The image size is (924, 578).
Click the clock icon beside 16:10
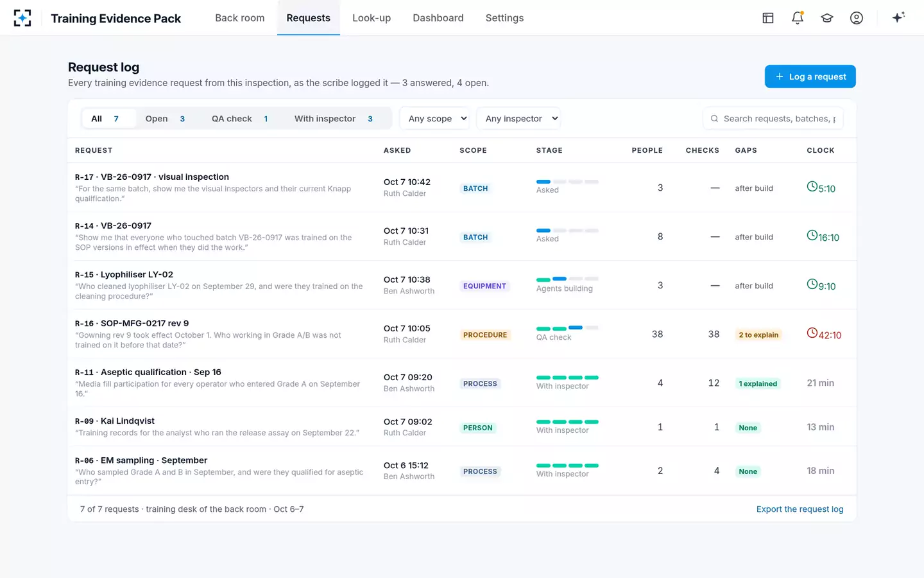coord(812,236)
